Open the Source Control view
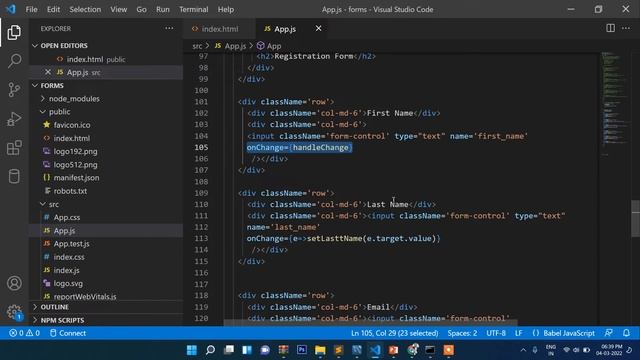The image size is (640, 360). point(14,89)
